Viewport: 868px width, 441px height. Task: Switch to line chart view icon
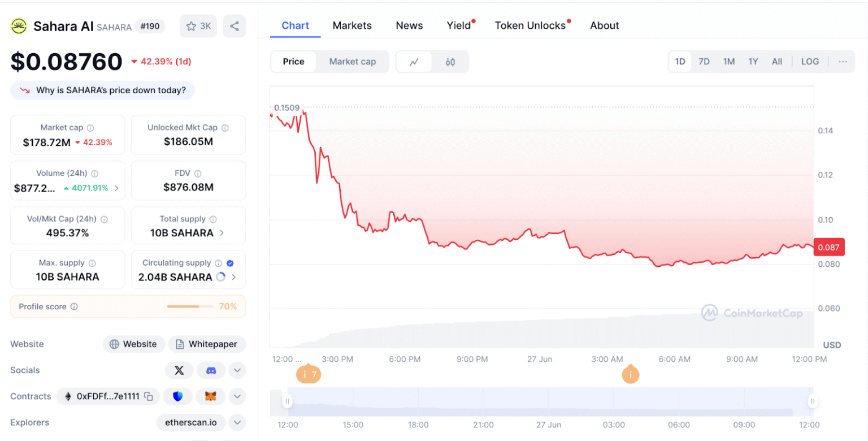(414, 62)
